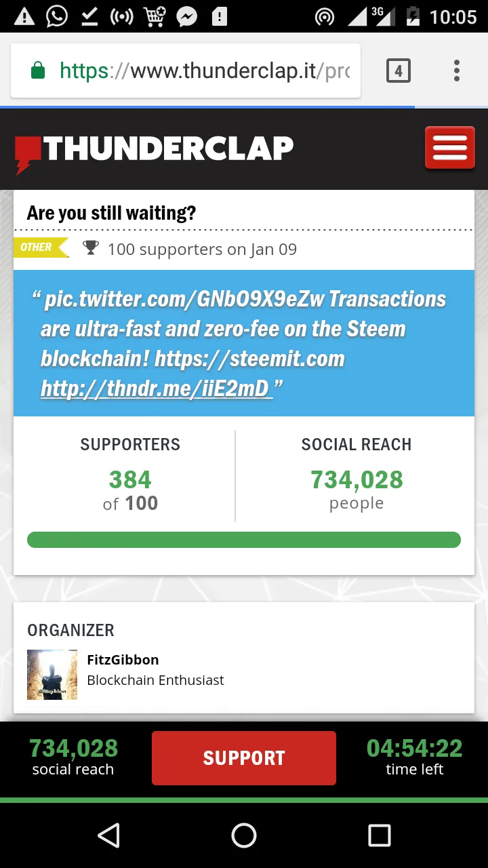Open the browser tab switcher showing 4
Viewport: 488px width, 868px height.
(399, 71)
